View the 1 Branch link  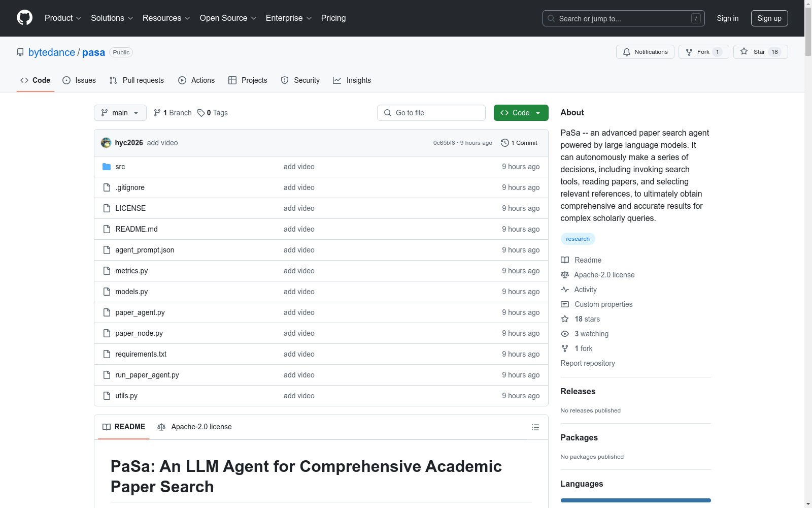[x=173, y=113]
